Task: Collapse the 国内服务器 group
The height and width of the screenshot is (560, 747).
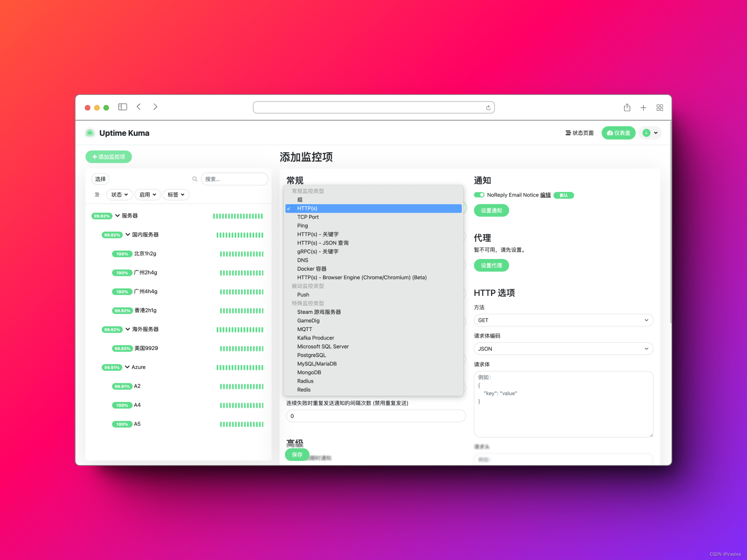Action: pos(128,234)
